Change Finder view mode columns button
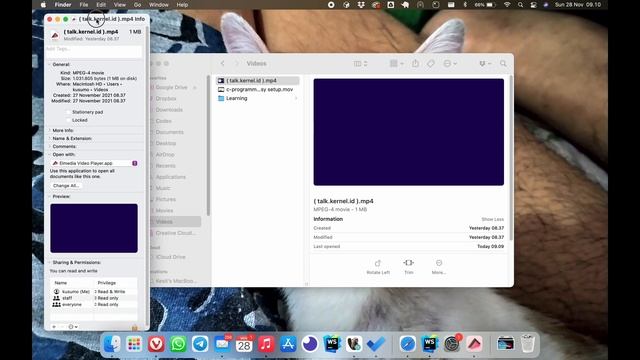The height and width of the screenshot is (360, 640). pyautogui.click(x=360, y=64)
